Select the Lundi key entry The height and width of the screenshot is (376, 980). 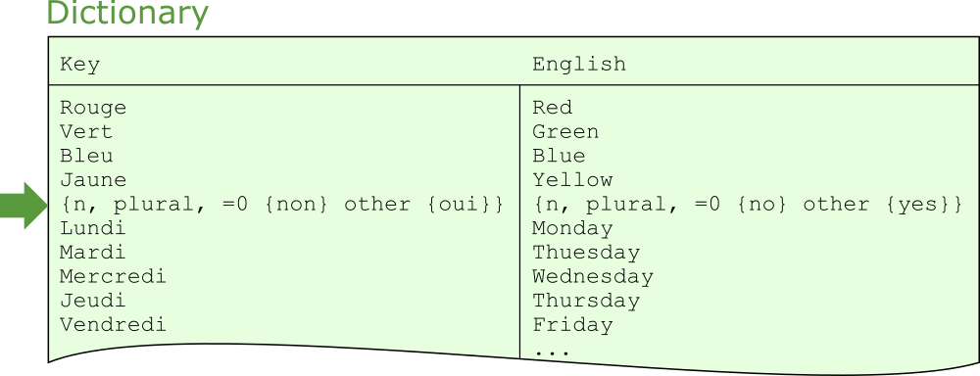(x=92, y=228)
